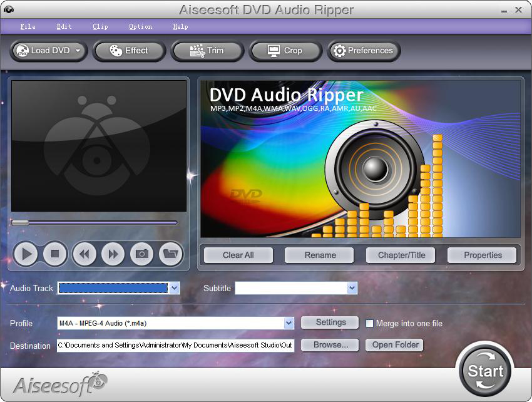Open the snapshot folder icon
This screenshot has height=402, width=532.
[x=170, y=254]
